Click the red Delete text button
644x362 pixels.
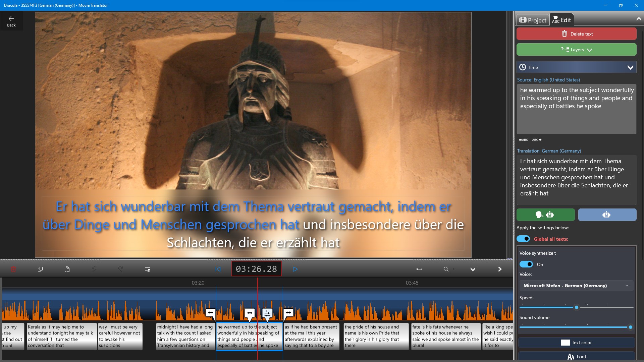click(576, 34)
